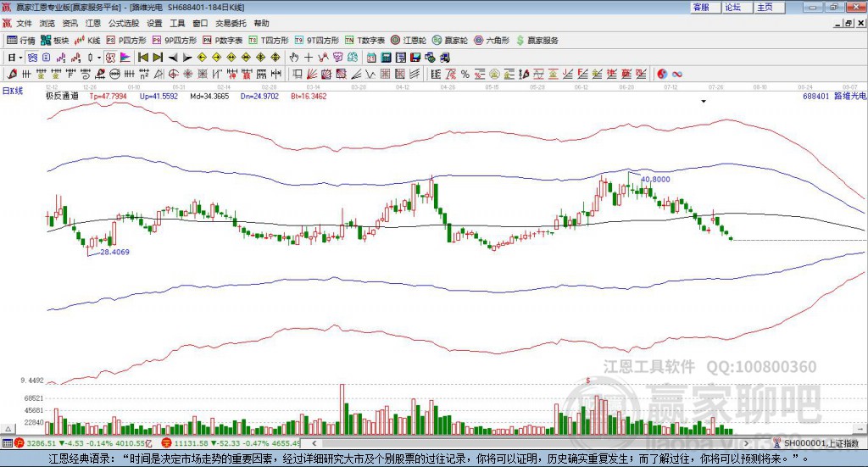Step chart right with black arrow
The height and width of the screenshot is (467, 868).
[x=187, y=58]
